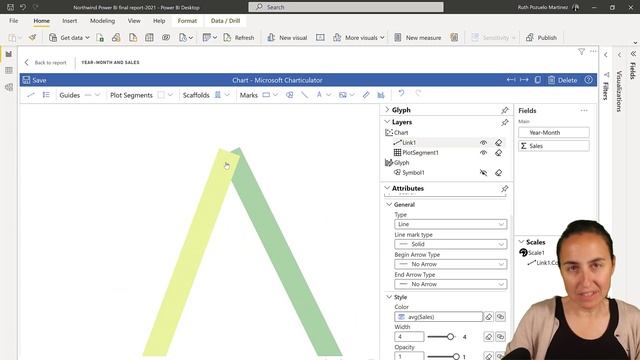The height and width of the screenshot is (360, 640).
Task: Erase Link1 layer with eraser icon
Action: (498, 142)
